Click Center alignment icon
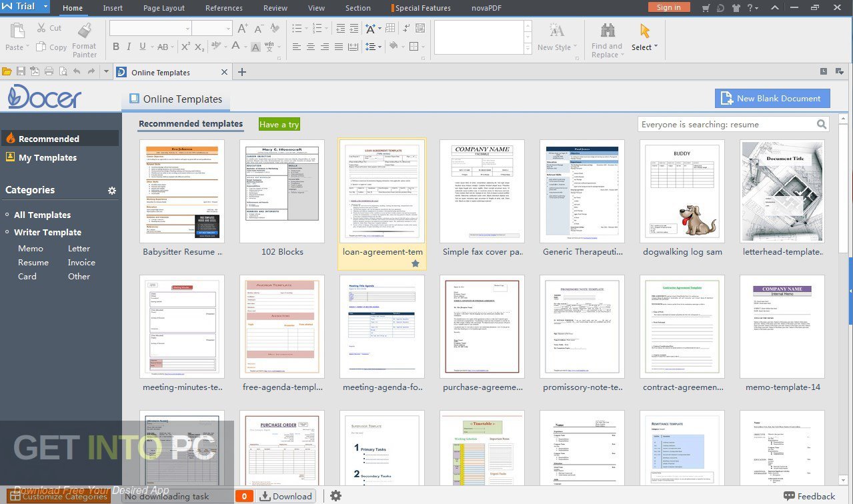The height and width of the screenshot is (504, 853). click(311, 47)
